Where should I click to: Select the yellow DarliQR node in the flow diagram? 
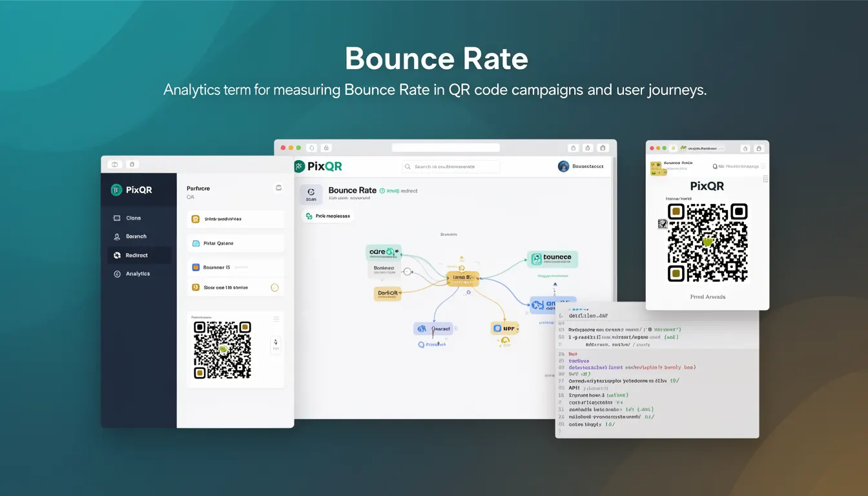coord(387,293)
